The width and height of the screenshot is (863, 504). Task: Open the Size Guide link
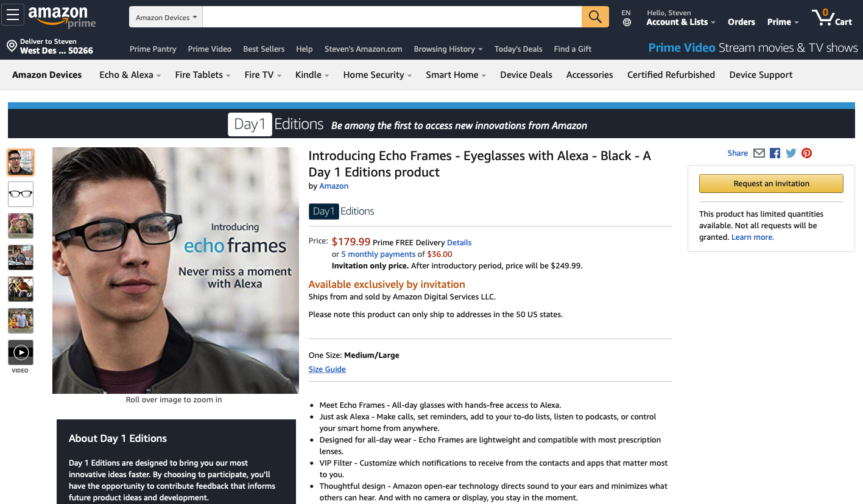click(x=327, y=369)
